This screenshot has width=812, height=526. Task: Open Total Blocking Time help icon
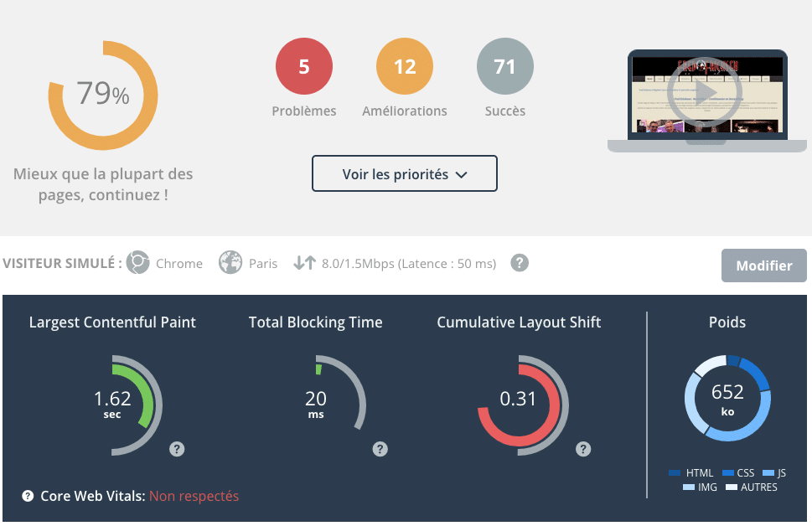(x=380, y=449)
